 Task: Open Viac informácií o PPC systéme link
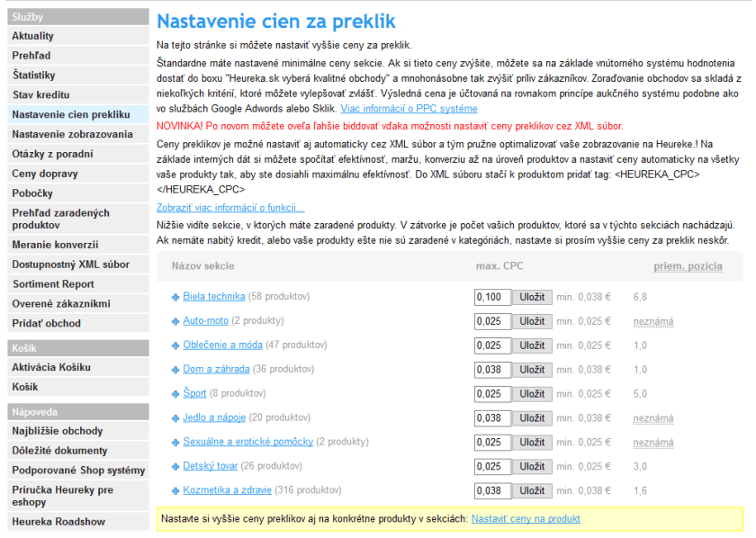click(409, 109)
